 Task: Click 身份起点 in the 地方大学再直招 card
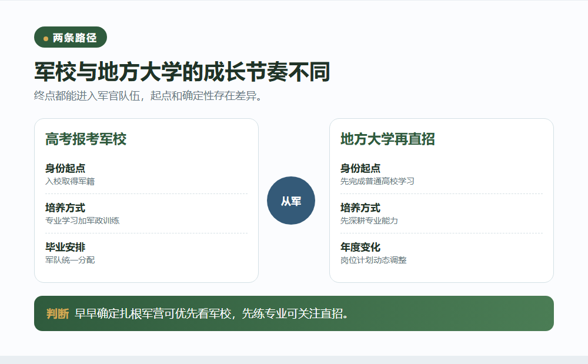(x=360, y=168)
